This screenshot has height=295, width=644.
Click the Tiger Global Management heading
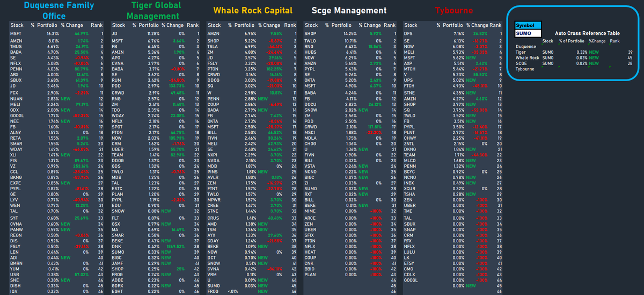pos(153,11)
